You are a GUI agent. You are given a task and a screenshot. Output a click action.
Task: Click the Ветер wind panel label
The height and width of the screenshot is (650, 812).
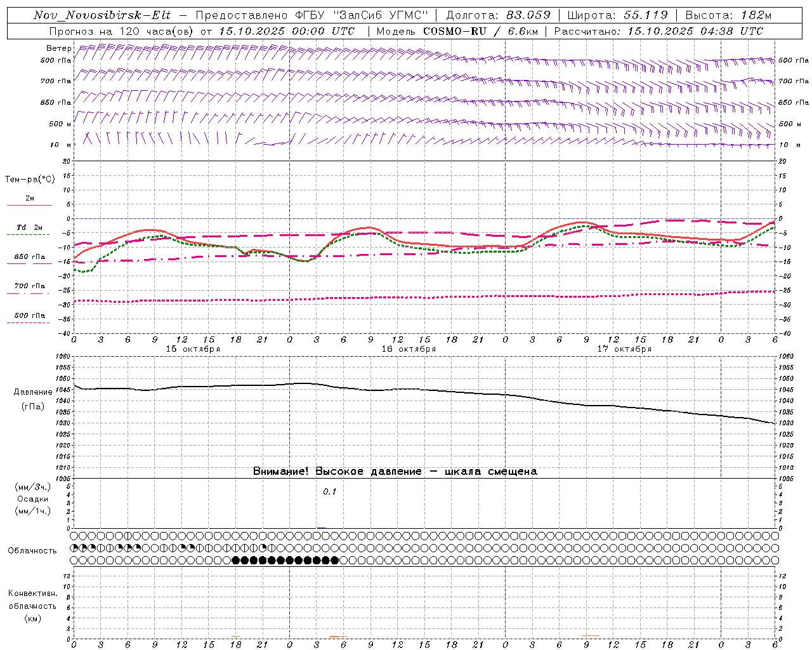click(58, 48)
